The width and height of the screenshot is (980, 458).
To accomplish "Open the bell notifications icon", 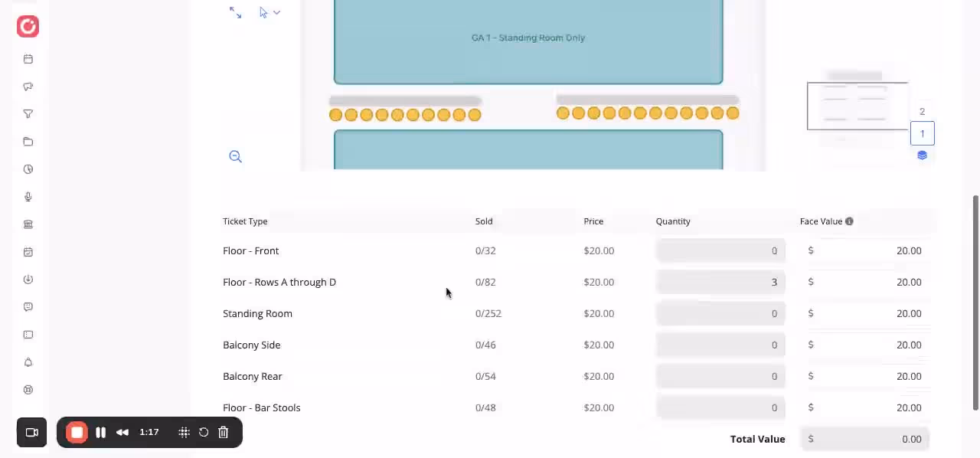I will 28,362.
